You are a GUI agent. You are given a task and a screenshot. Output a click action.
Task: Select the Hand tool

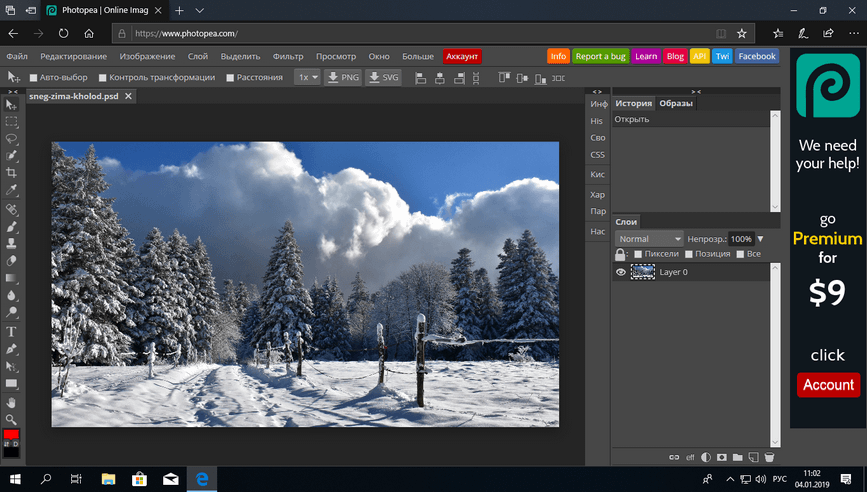(11, 402)
